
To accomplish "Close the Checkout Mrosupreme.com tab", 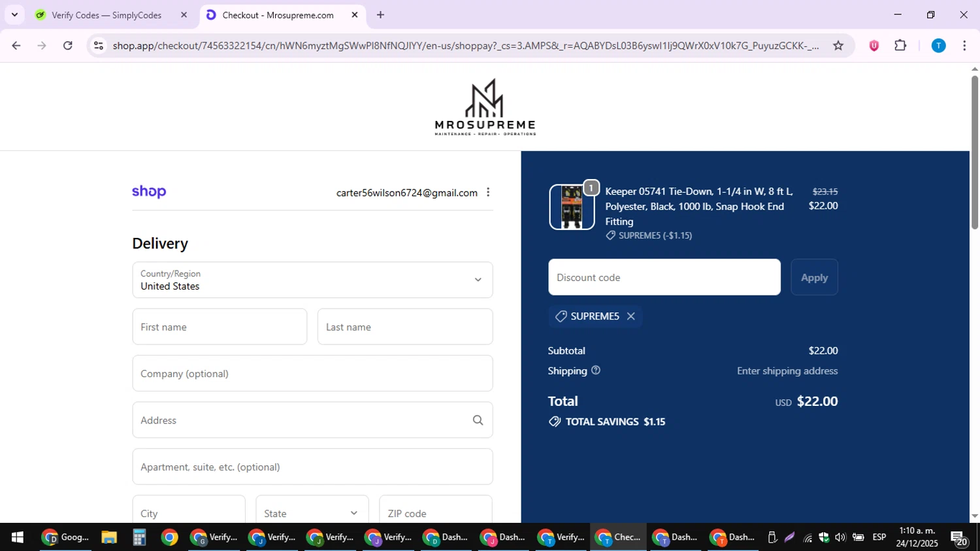I will 355,15.
